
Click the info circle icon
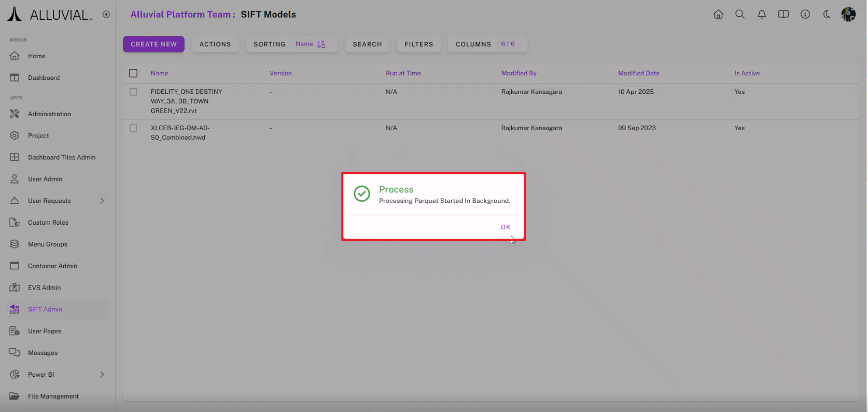point(805,15)
